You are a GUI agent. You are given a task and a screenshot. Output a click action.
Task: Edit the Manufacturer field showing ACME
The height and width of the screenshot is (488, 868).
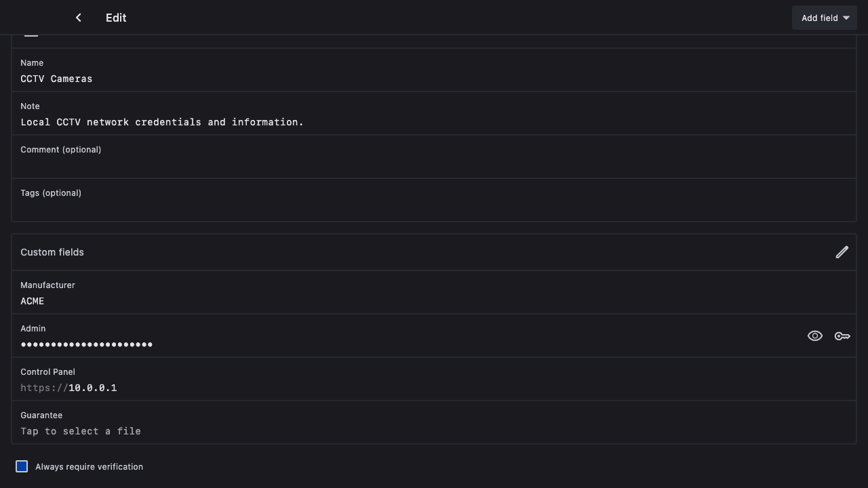coord(33,301)
